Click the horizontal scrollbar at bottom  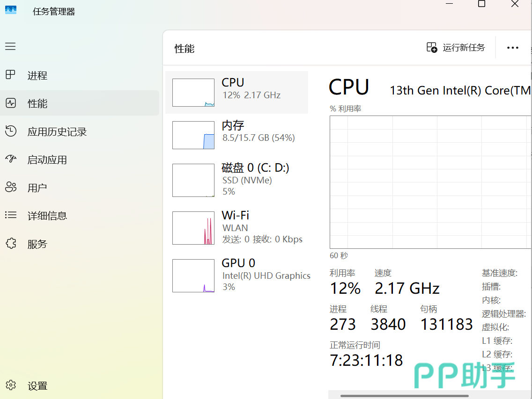(x=405, y=396)
